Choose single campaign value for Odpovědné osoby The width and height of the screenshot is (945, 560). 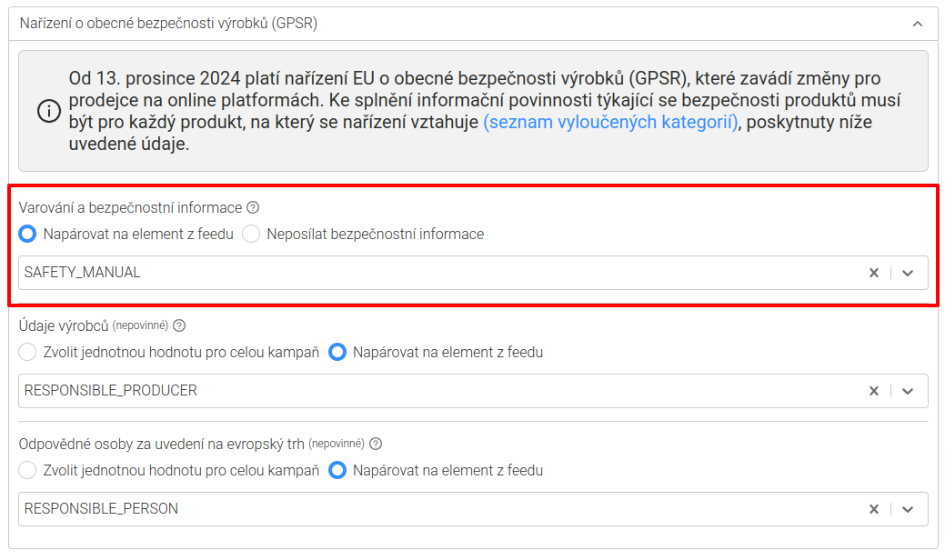(x=28, y=471)
